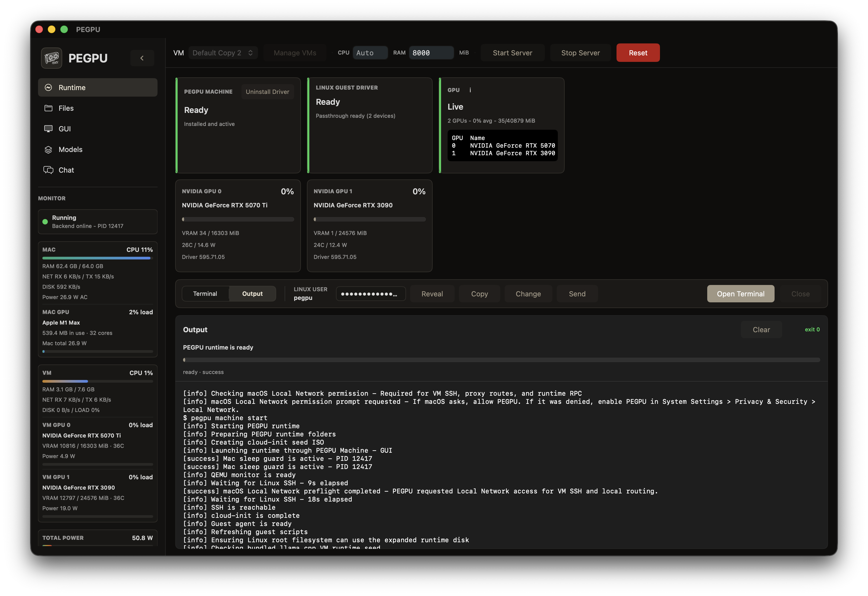Click the Uninstall Driver button

tap(267, 91)
